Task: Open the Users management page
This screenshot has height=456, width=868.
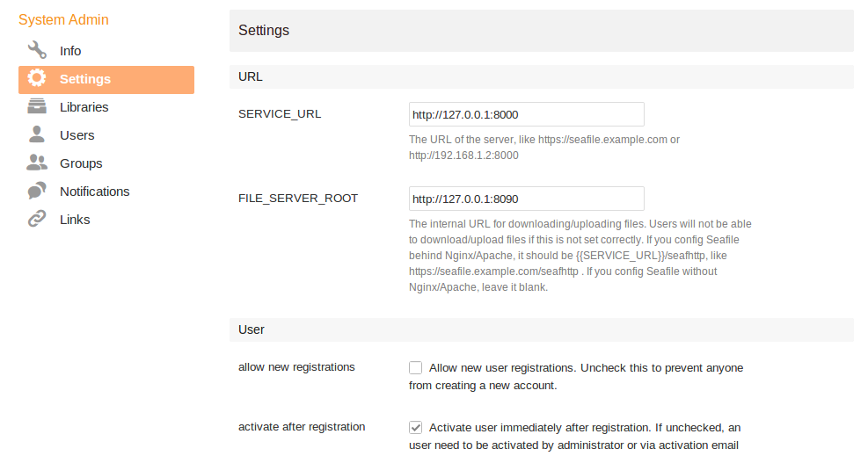Action: click(77, 135)
